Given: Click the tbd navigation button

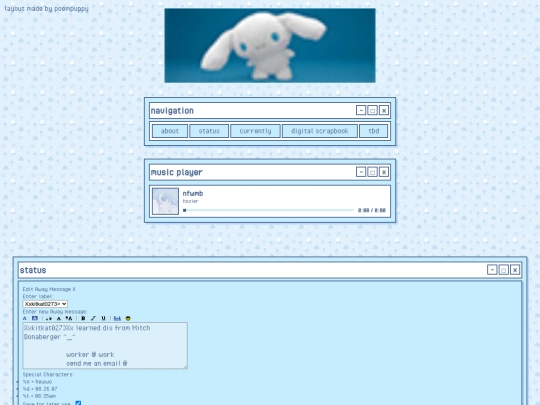Looking at the screenshot, I should 374,131.
